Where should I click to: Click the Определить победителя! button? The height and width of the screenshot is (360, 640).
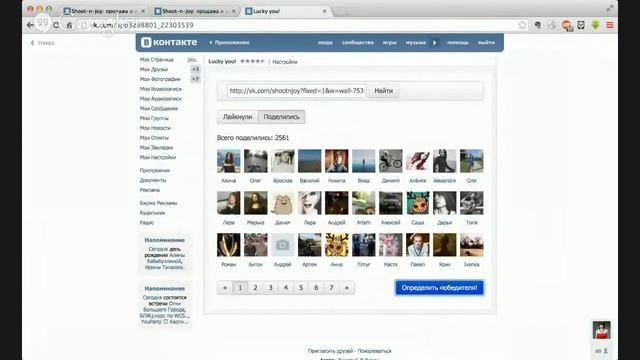point(439,288)
